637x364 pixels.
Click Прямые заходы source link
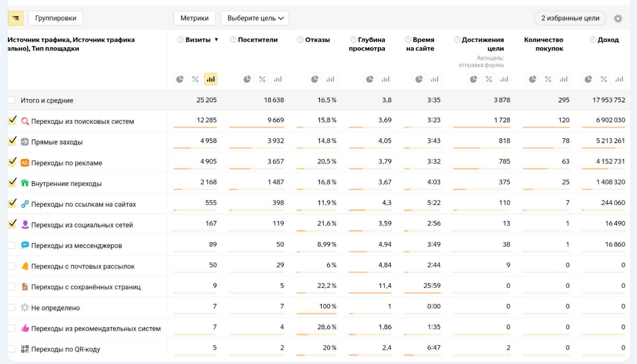pos(57,142)
